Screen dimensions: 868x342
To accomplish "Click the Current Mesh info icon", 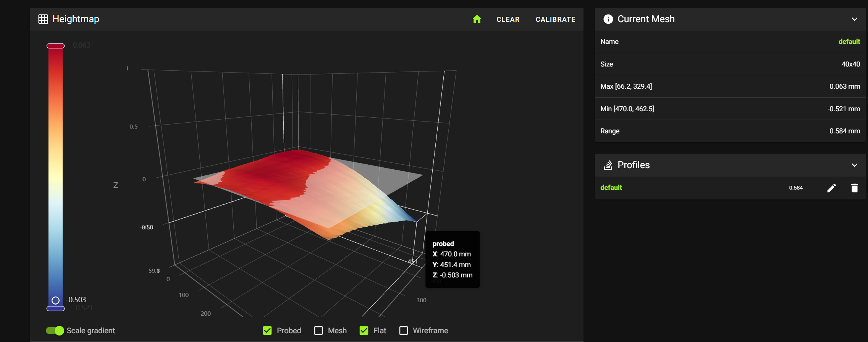I will pyautogui.click(x=608, y=19).
